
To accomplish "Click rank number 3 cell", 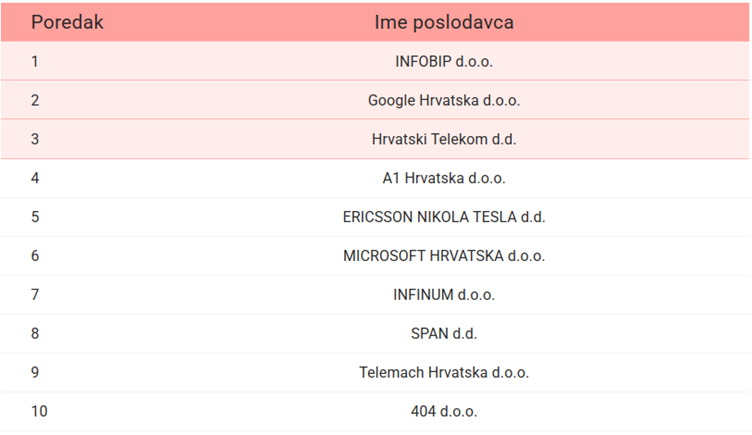I will 35,139.
